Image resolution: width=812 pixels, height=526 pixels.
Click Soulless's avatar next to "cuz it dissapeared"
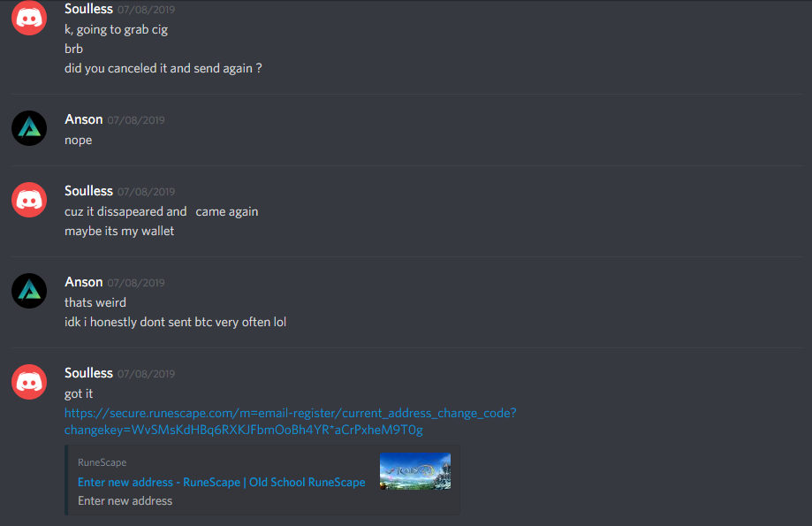(29, 200)
